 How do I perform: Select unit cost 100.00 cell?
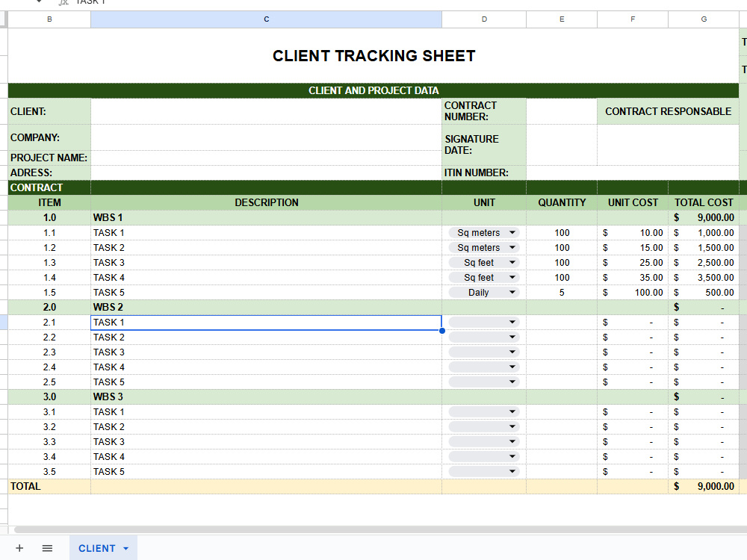pyautogui.click(x=633, y=293)
